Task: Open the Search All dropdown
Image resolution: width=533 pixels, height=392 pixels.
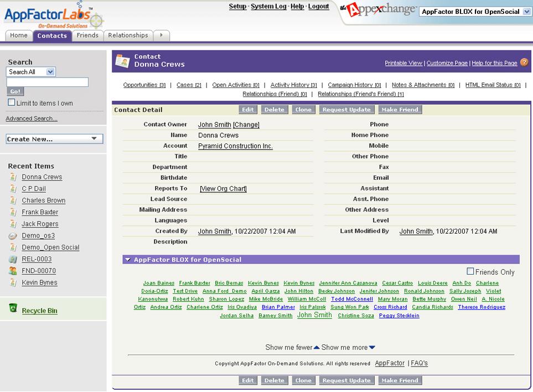Action: pyautogui.click(x=50, y=72)
